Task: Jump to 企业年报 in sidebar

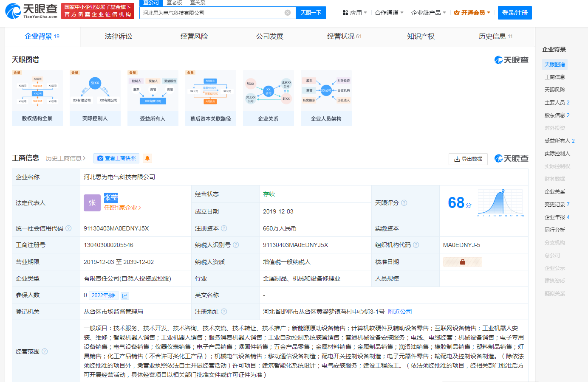Action: tap(557, 217)
